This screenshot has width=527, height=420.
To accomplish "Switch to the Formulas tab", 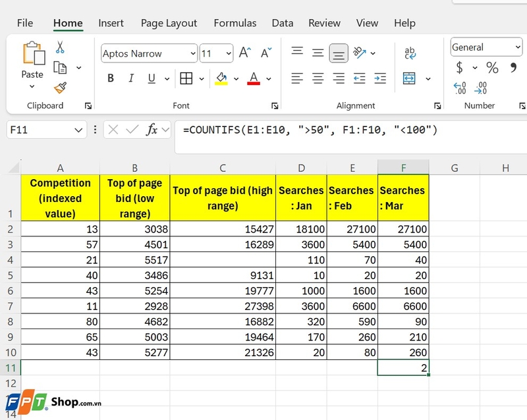I will click(x=235, y=23).
